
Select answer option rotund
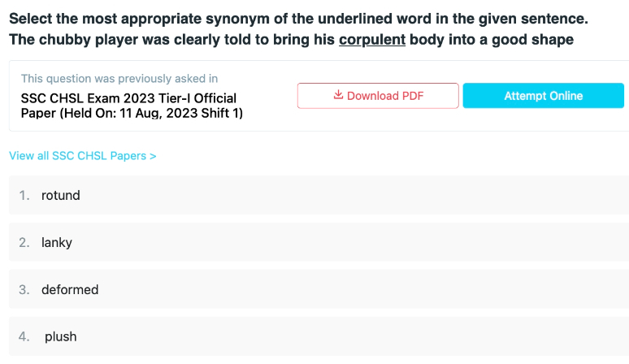[x=319, y=195]
